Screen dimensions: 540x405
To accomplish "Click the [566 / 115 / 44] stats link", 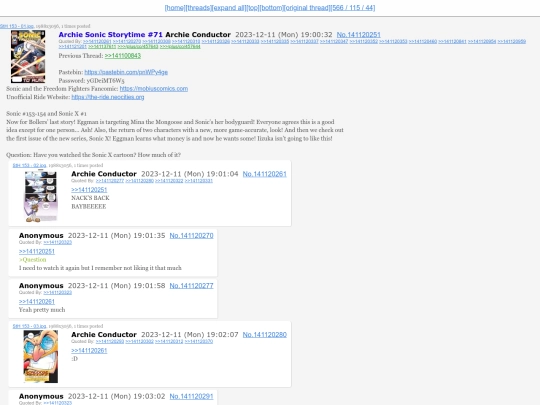I will tap(353, 8).
